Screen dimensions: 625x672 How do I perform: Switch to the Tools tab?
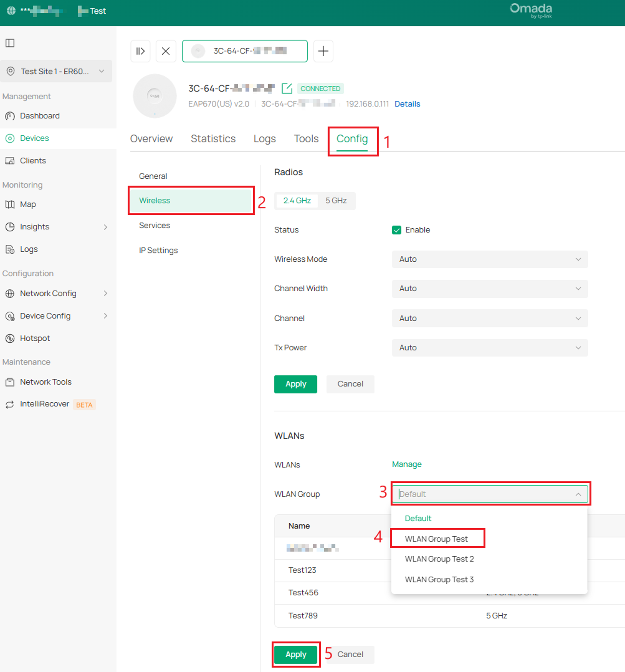point(306,138)
